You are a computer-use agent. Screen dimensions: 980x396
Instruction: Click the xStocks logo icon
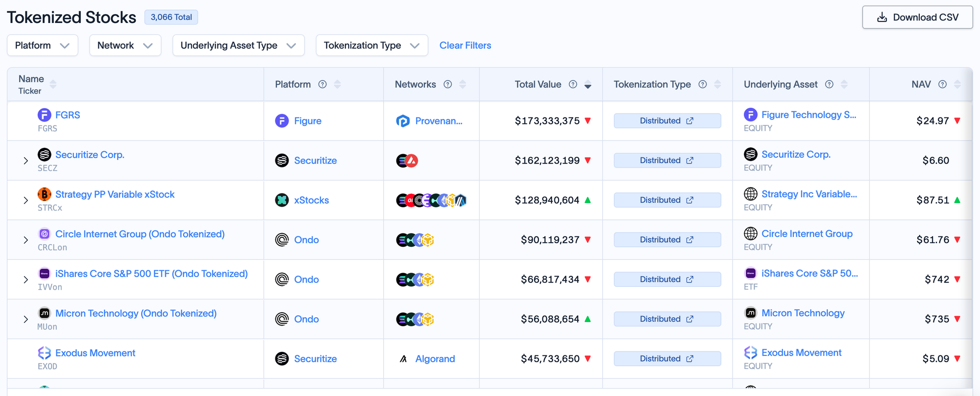click(x=282, y=200)
